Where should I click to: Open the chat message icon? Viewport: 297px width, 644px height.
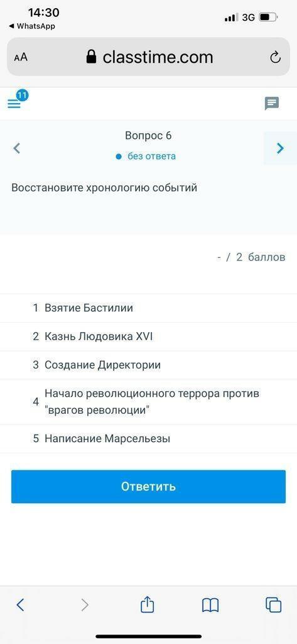272,103
